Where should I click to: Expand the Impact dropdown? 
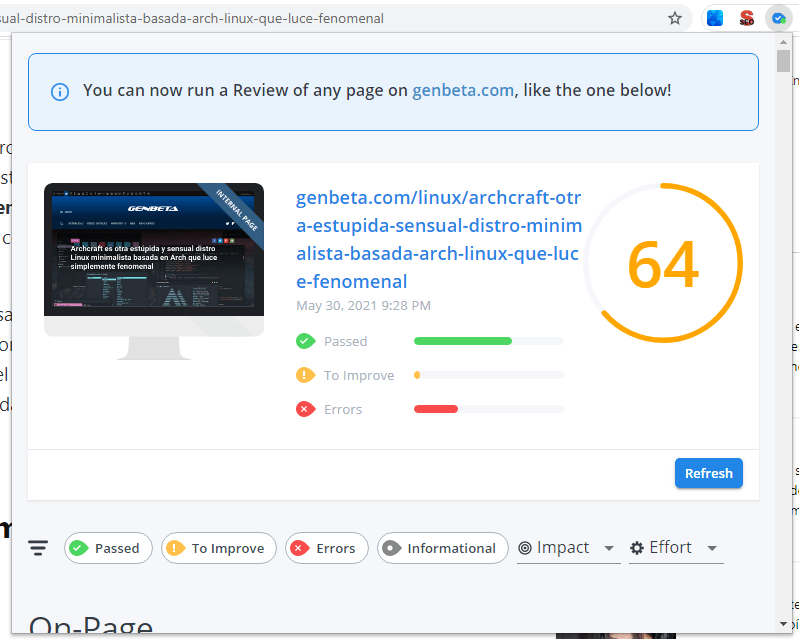(569, 548)
